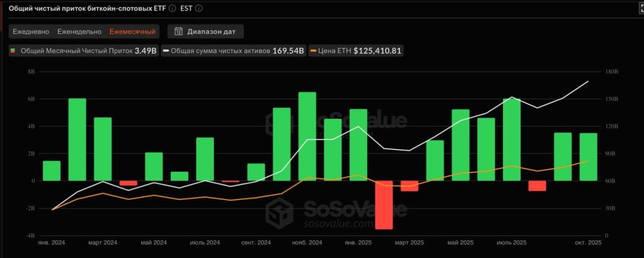Click the июль 2025 axis label
The image size is (644, 258).
coord(512,243)
